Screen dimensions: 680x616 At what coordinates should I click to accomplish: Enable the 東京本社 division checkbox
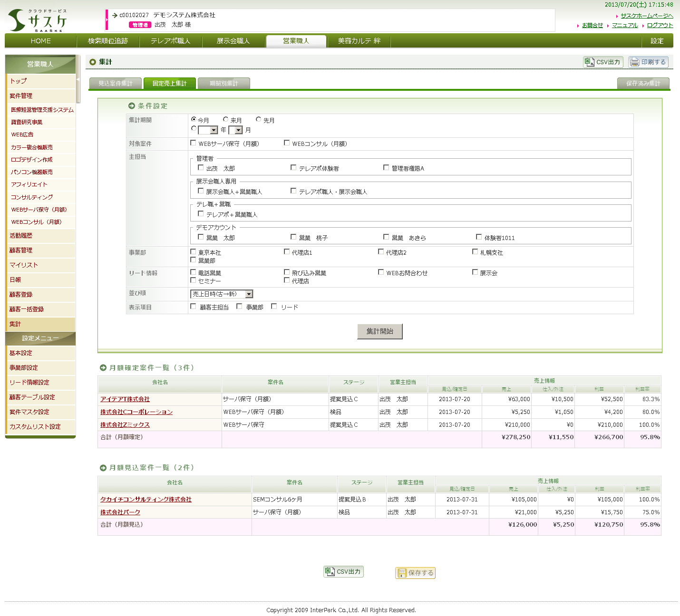coord(193,252)
